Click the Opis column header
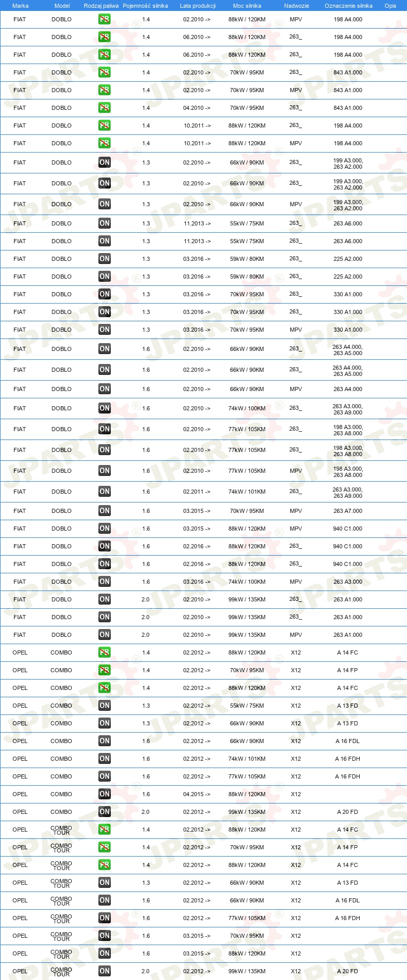Screen dimensions: 407x980 point(390,6)
